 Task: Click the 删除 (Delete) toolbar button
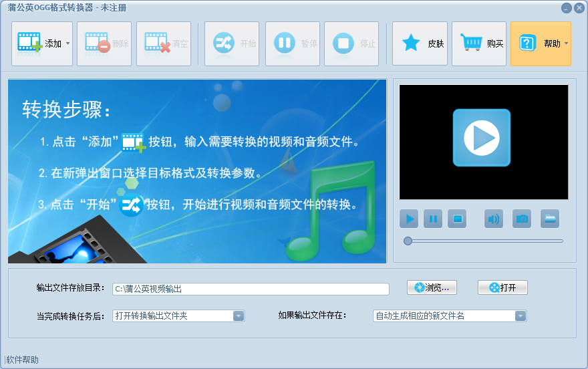coord(104,43)
